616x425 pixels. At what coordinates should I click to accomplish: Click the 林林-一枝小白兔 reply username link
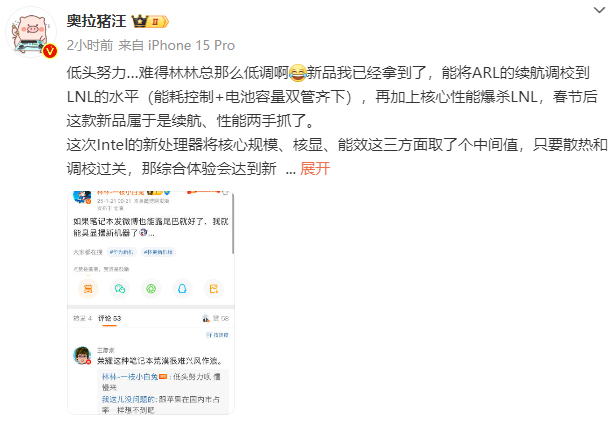(130, 377)
